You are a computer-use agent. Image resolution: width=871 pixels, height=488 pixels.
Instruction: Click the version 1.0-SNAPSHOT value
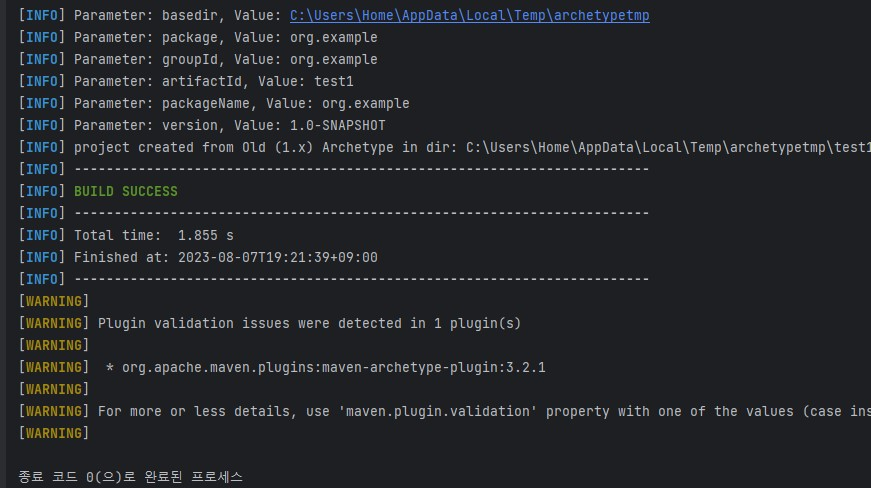tap(338, 125)
